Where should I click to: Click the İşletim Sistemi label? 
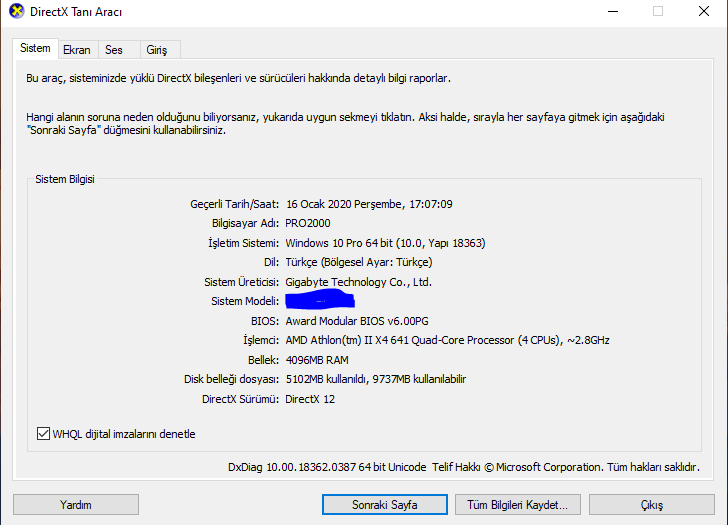243,243
